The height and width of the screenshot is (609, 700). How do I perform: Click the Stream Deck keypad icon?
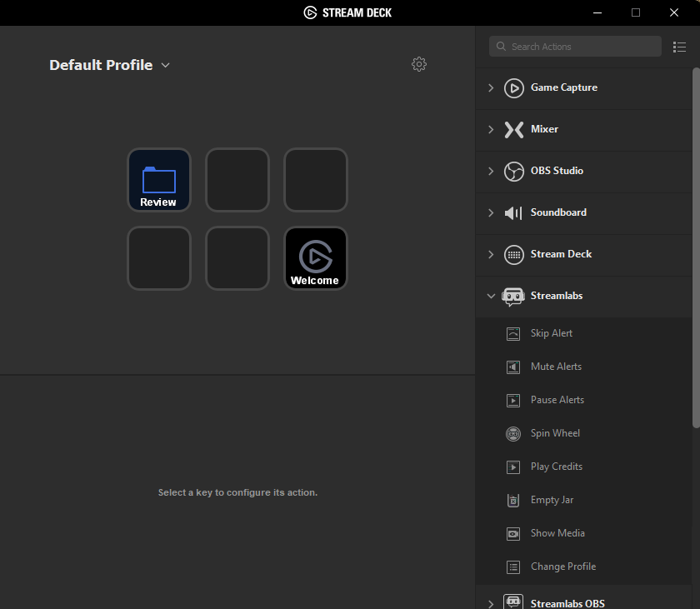[514, 255]
